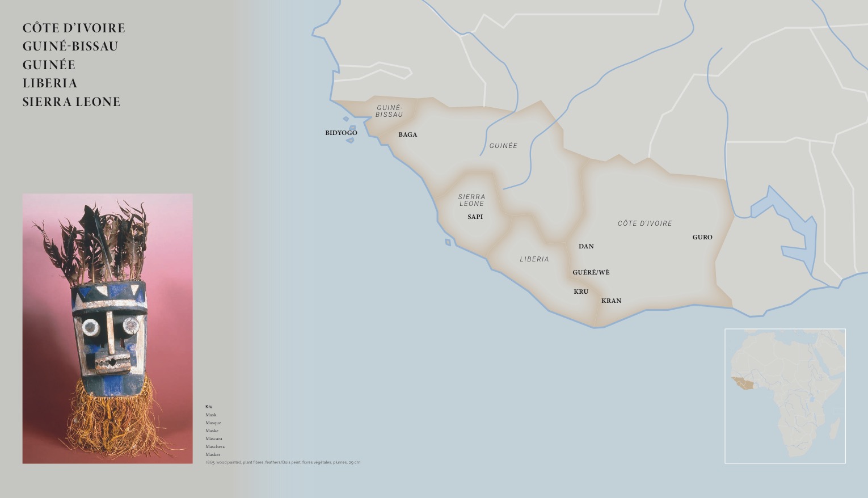Select the KRAN map label
Viewport: 868px width, 498px height.
611,301
